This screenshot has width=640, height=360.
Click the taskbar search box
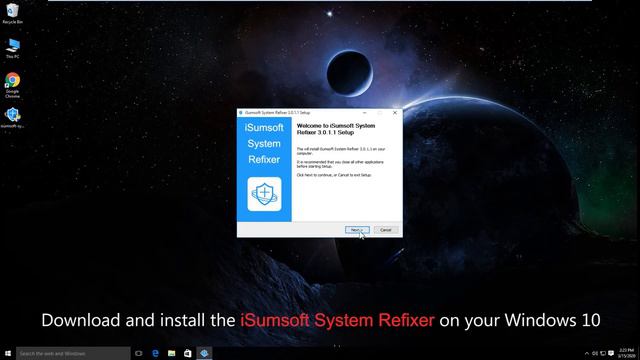(x=73, y=353)
